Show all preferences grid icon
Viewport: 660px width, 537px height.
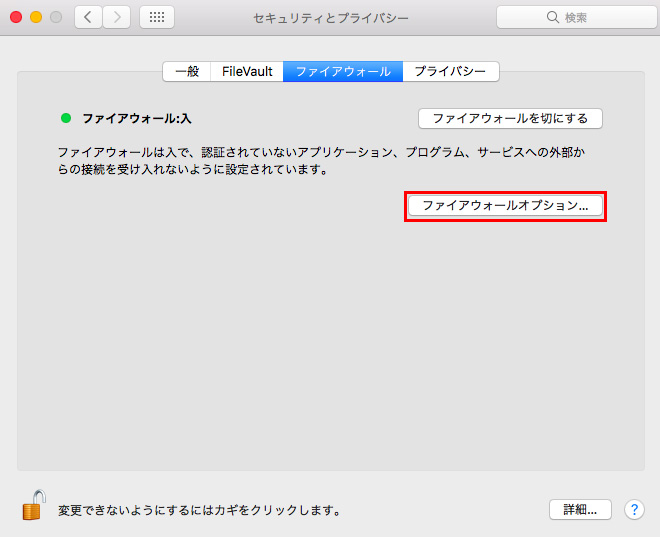pyautogui.click(x=157, y=17)
